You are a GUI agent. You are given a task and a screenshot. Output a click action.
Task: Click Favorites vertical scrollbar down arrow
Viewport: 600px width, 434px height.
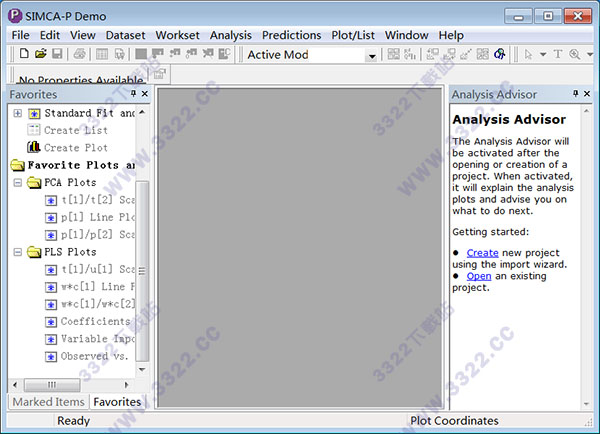coord(142,369)
